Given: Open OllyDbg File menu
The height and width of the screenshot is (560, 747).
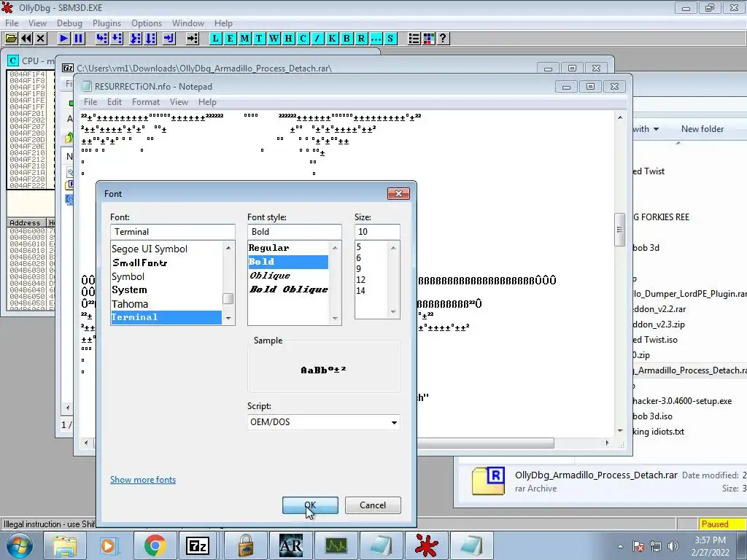Looking at the screenshot, I should click(x=12, y=23).
